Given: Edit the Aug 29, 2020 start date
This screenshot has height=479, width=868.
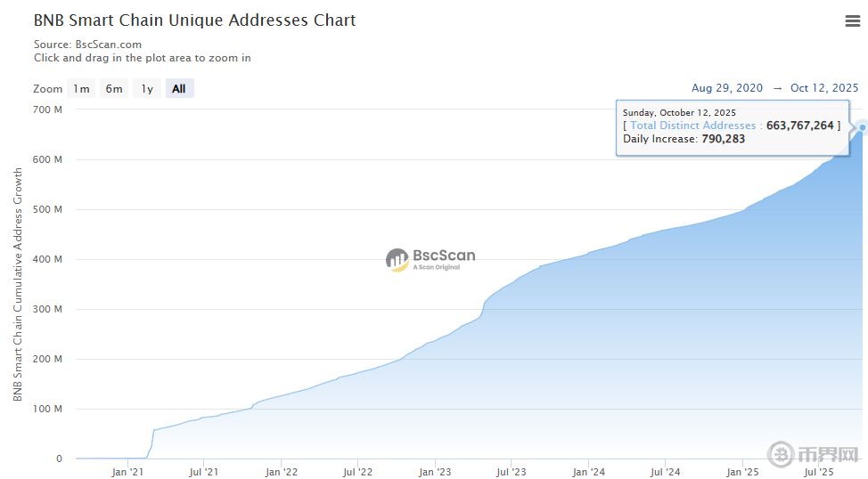Looking at the screenshot, I should coord(727,88).
